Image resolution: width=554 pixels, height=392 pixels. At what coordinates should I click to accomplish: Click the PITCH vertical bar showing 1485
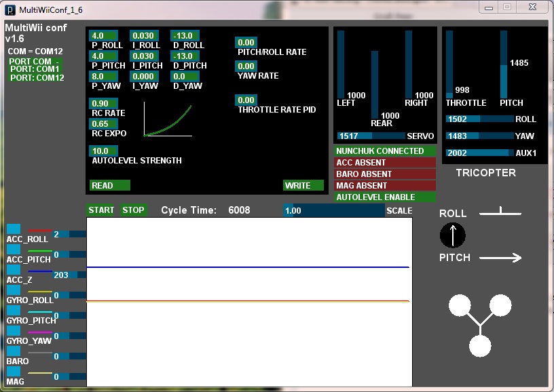(504, 64)
